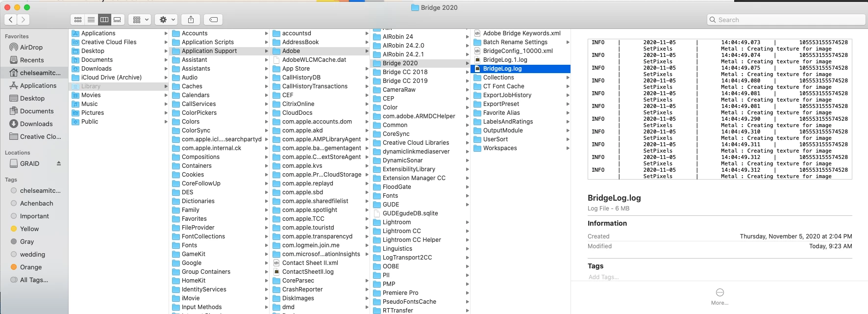The width and height of the screenshot is (868, 314).
Task: Eject the GRAID volume
Action: tap(59, 163)
